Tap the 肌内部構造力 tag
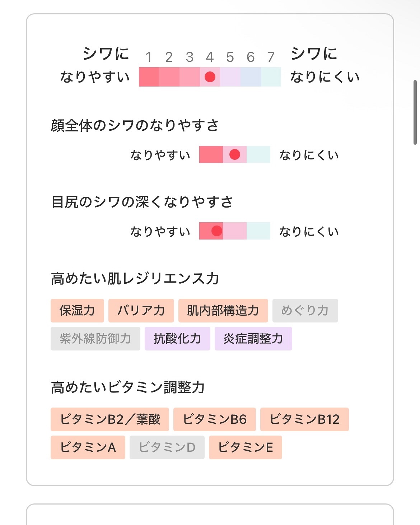 click(x=223, y=311)
